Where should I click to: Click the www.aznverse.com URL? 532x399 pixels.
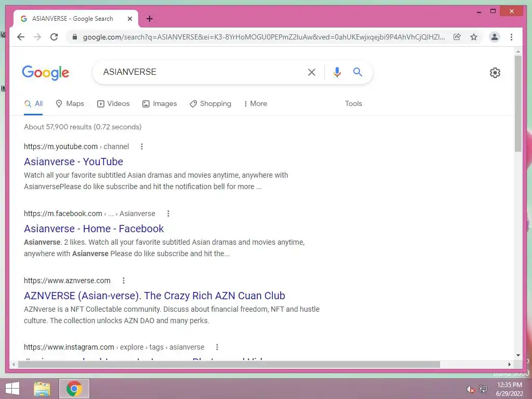pos(67,281)
